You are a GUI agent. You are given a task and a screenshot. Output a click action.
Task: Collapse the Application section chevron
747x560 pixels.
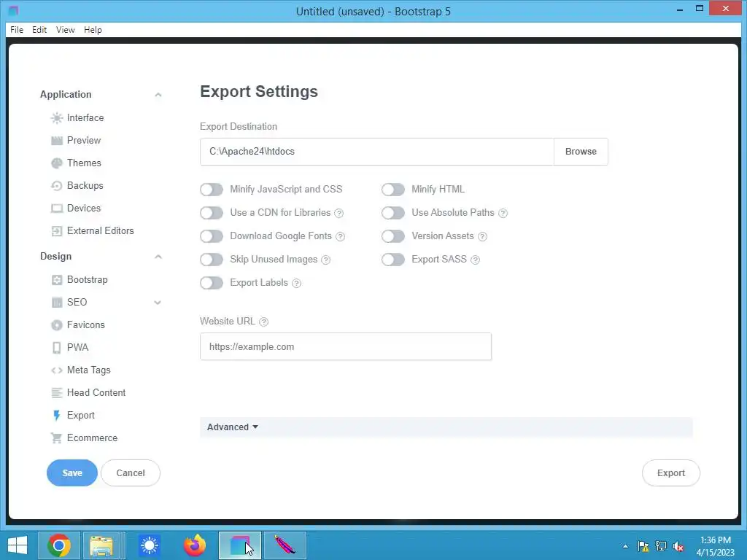click(x=158, y=95)
